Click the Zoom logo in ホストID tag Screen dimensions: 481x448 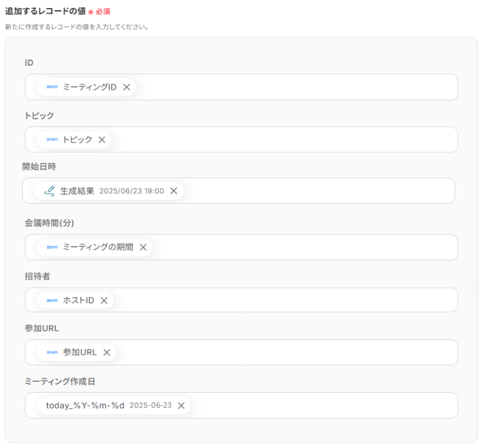[x=52, y=301]
